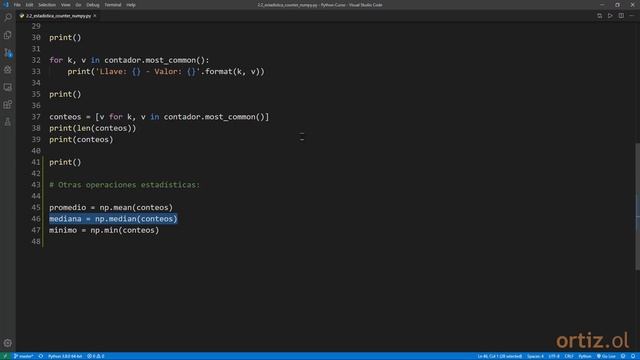This screenshot has width=640, height=360.
Task: Open editor More Actions ellipsis
Action: point(632,16)
